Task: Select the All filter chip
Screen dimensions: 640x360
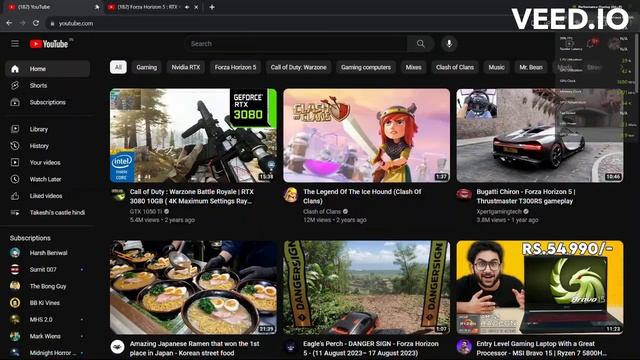Action: (118, 67)
